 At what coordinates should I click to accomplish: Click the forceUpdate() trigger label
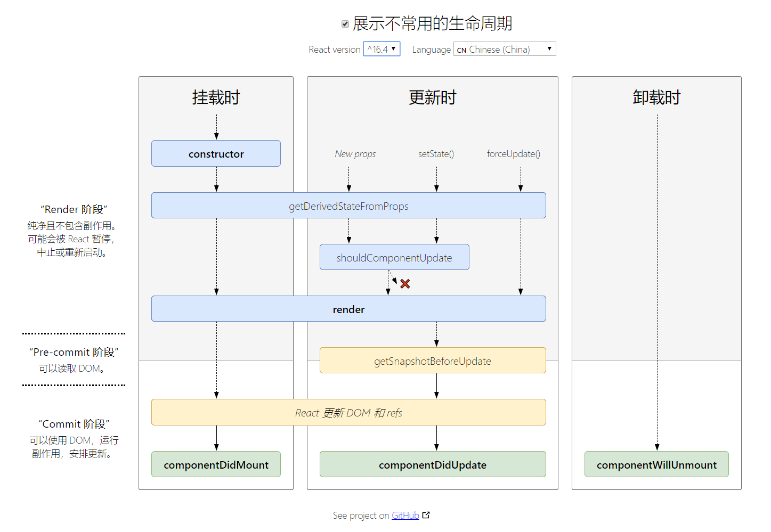pyautogui.click(x=514, y=154)
